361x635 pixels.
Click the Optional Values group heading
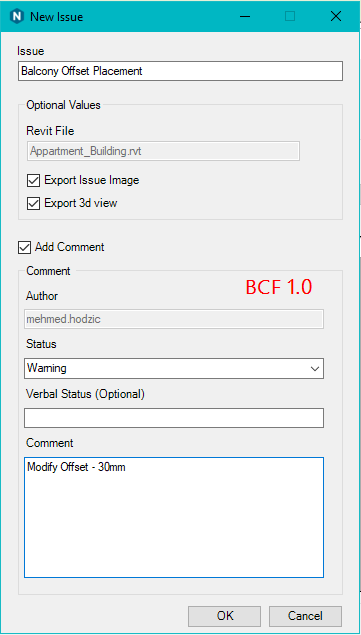(63, 105)
